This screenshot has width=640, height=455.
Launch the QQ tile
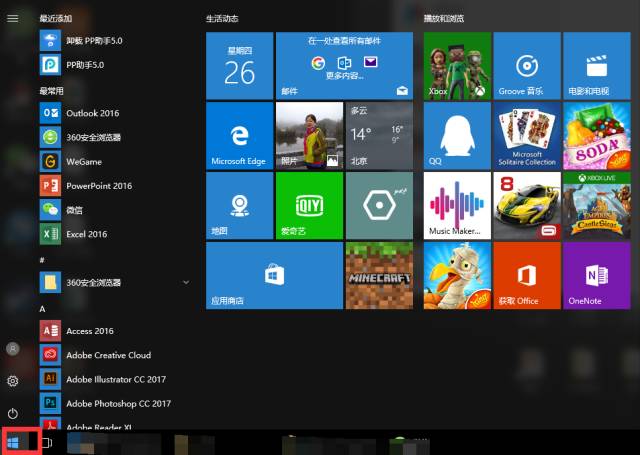pos(457,136)
